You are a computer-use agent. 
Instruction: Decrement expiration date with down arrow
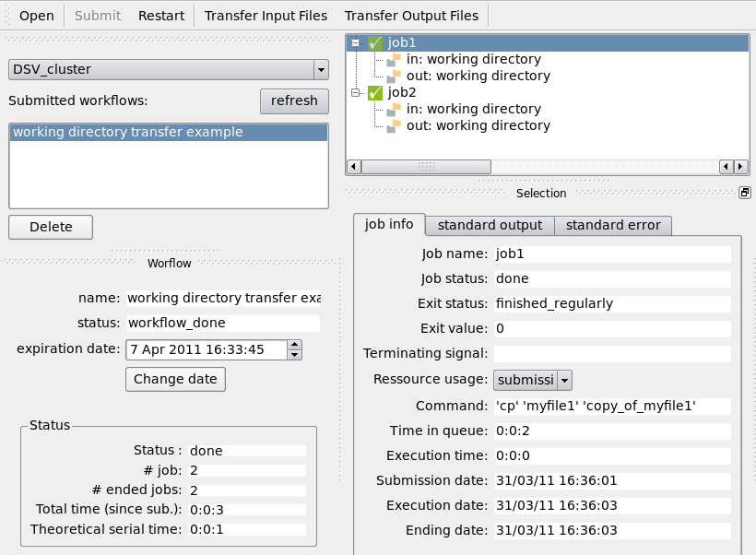tap(294, 354)
